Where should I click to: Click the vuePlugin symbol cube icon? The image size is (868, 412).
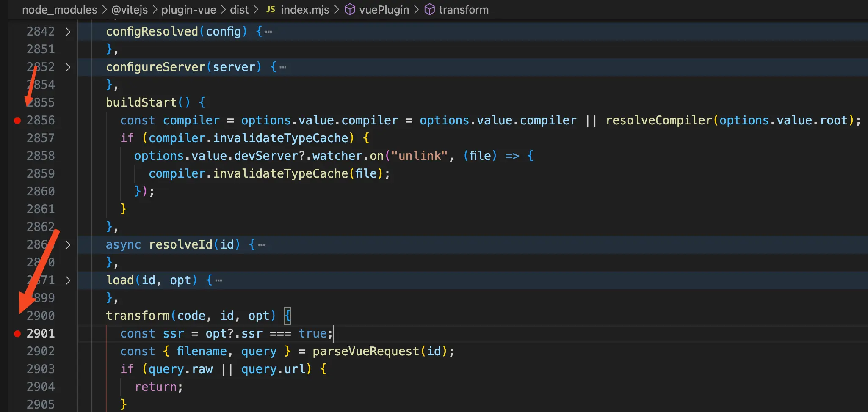click(350, 9)
